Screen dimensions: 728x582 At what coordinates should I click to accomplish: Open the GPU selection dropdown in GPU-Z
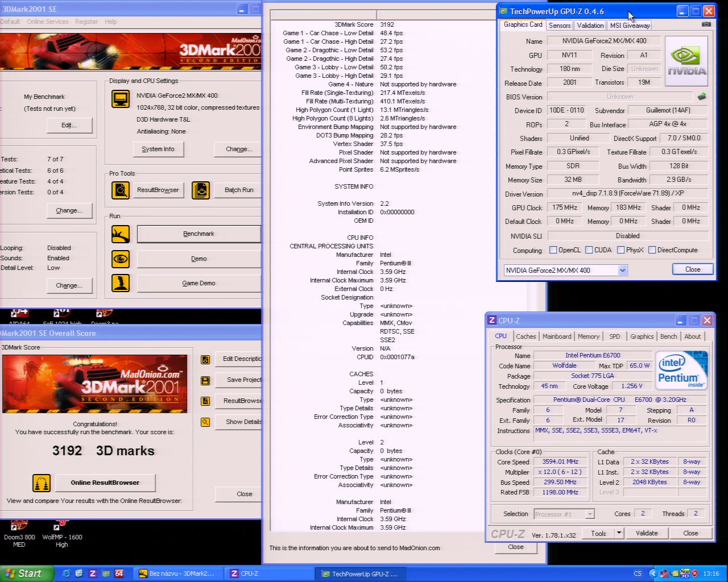[622, 271]
